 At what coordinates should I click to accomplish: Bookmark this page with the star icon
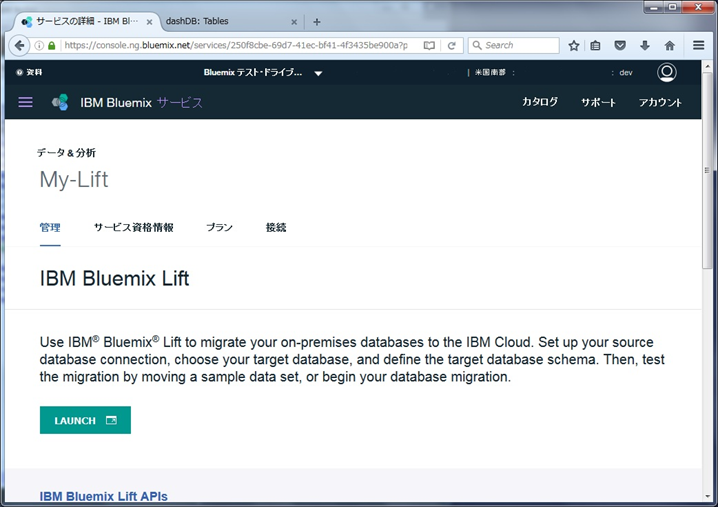pos(574,45)
